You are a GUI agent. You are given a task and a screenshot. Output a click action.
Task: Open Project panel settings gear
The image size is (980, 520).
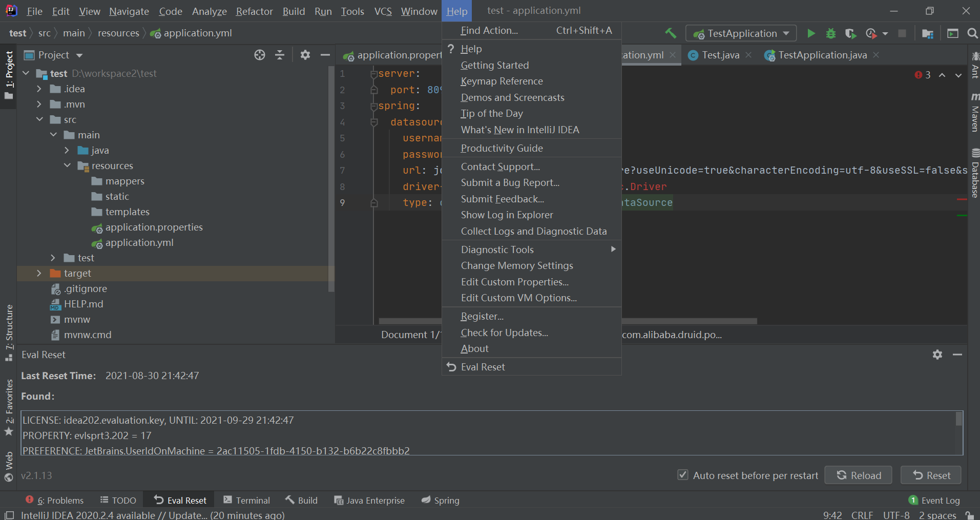[x=305, y=55]
